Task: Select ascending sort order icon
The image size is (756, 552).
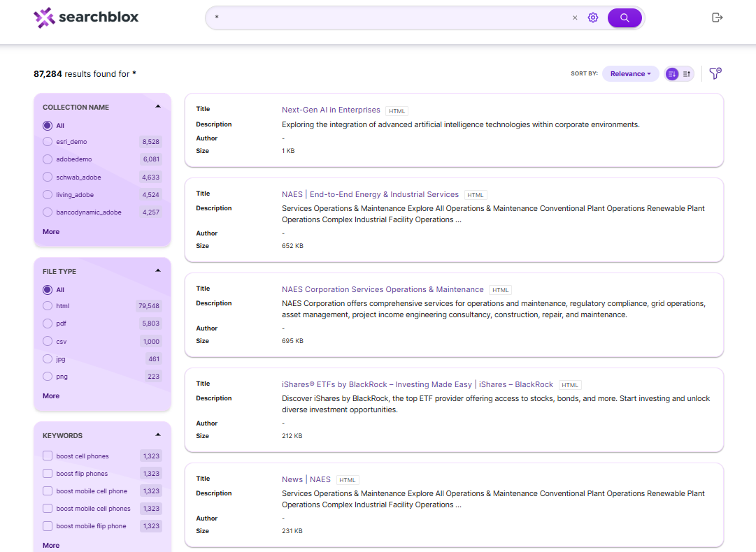Action: click(687, 73)
